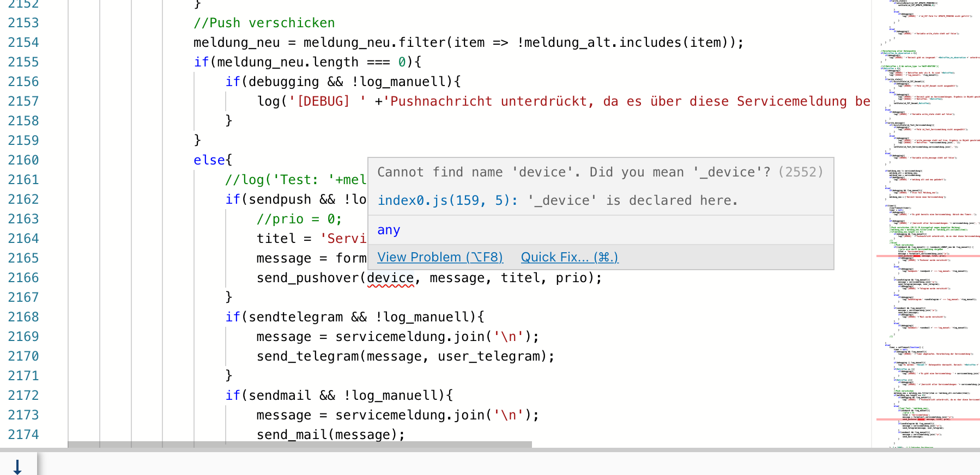Click 'meldung_neu.filter' on line 2154
Screen dimensions: 980x475
(x=374, y=42)
